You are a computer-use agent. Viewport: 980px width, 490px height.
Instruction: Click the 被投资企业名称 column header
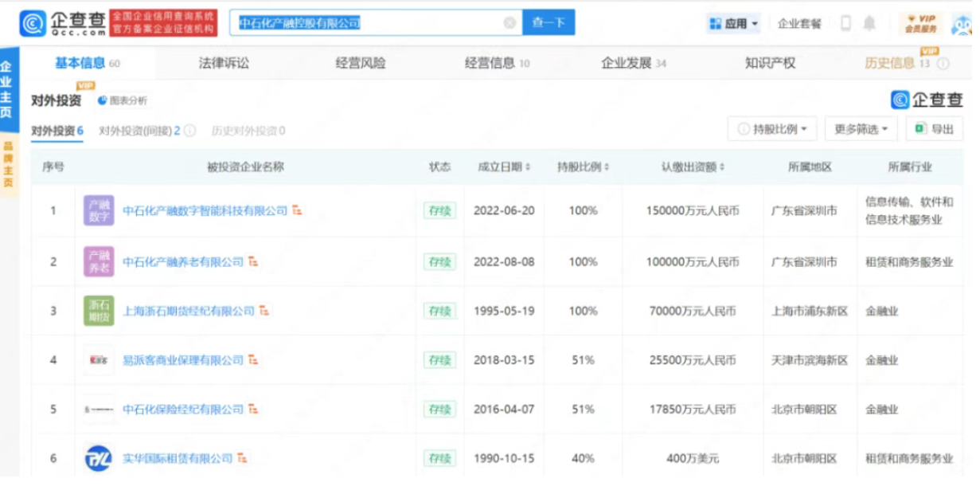click(245, 167)
